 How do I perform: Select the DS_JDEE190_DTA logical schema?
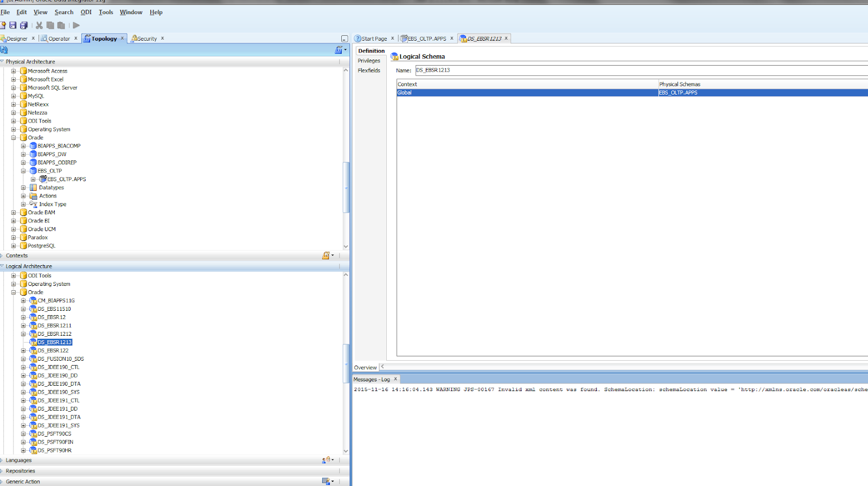pos(59,384)
